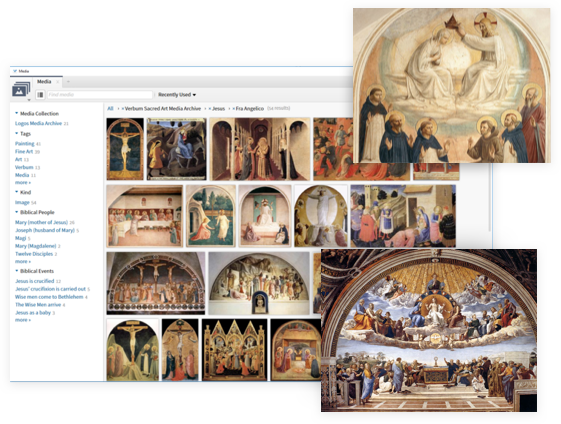
Task: Collapse the Tags section
Action: coord(16,133)
